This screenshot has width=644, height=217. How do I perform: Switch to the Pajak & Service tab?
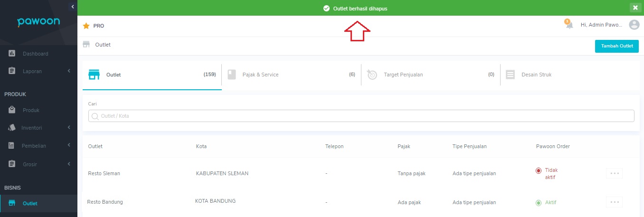click(292, 75)
